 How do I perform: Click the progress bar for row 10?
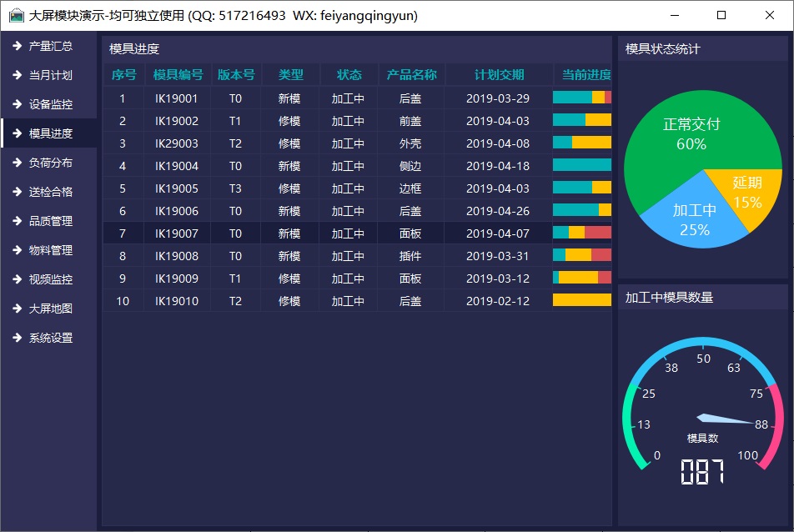tap(581, 301)
